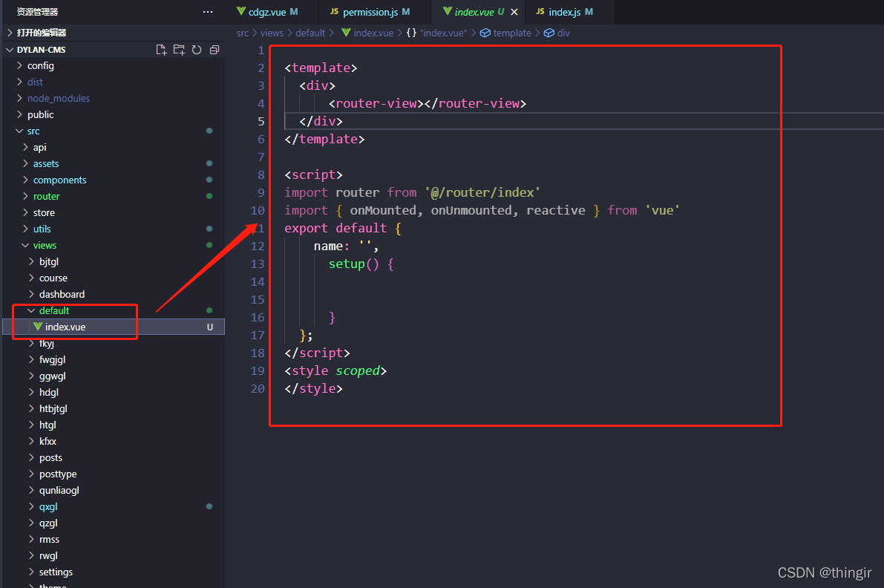Image resolution: width=884 pixels, height=588 pixels.
Task: Click the New File icon in explorer header
Action: click(161, 50)
